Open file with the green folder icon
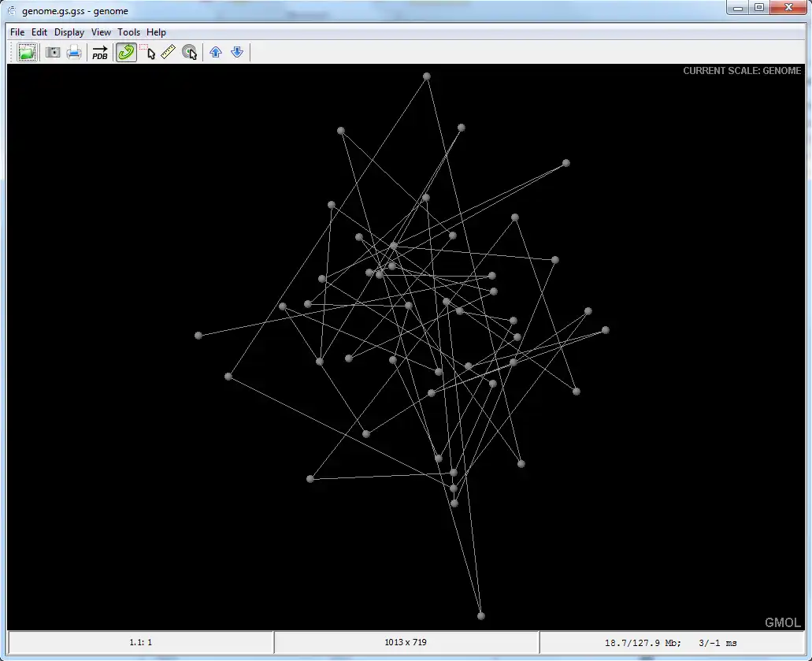This screenshot has height=661, width=812. click(27, 52)
